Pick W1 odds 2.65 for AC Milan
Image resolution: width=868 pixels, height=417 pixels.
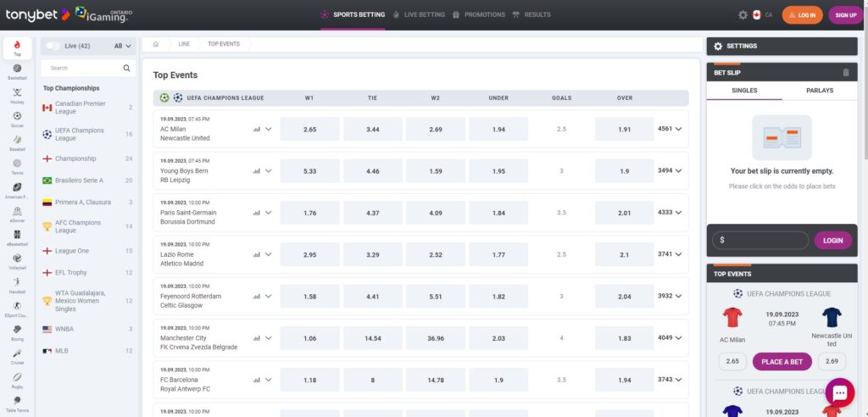[x=309, y=129]
